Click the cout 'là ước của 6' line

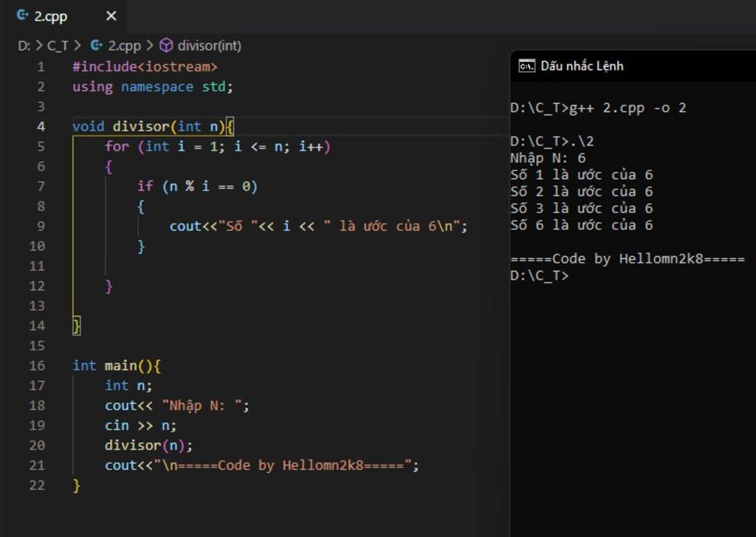point(318,226)
